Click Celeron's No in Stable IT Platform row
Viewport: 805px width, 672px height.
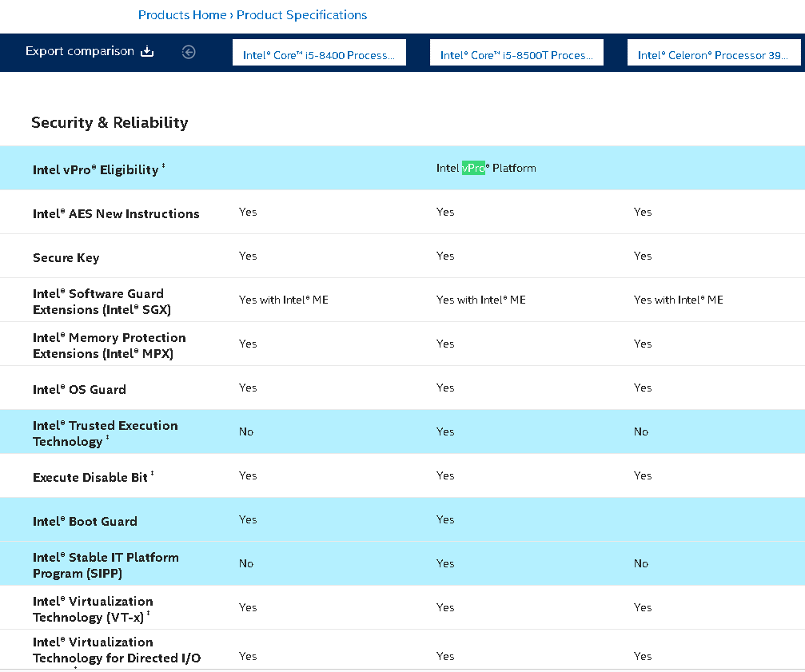640,564
